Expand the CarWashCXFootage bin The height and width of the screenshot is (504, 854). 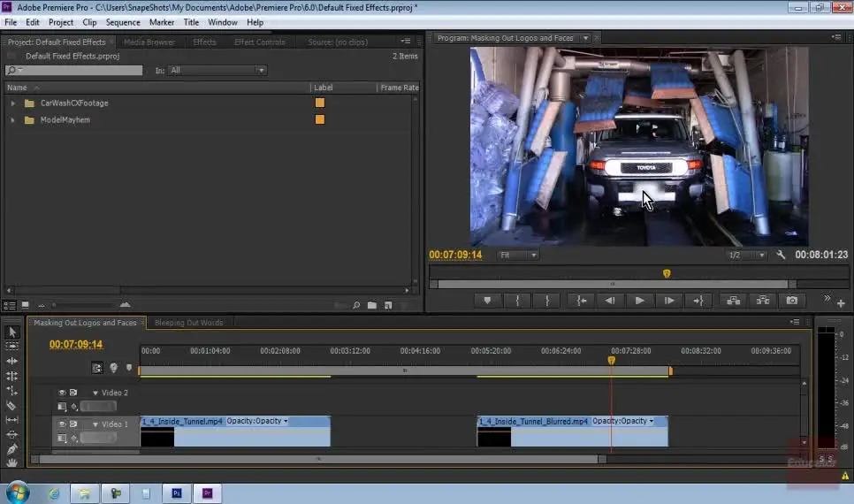tap(13, 103)
